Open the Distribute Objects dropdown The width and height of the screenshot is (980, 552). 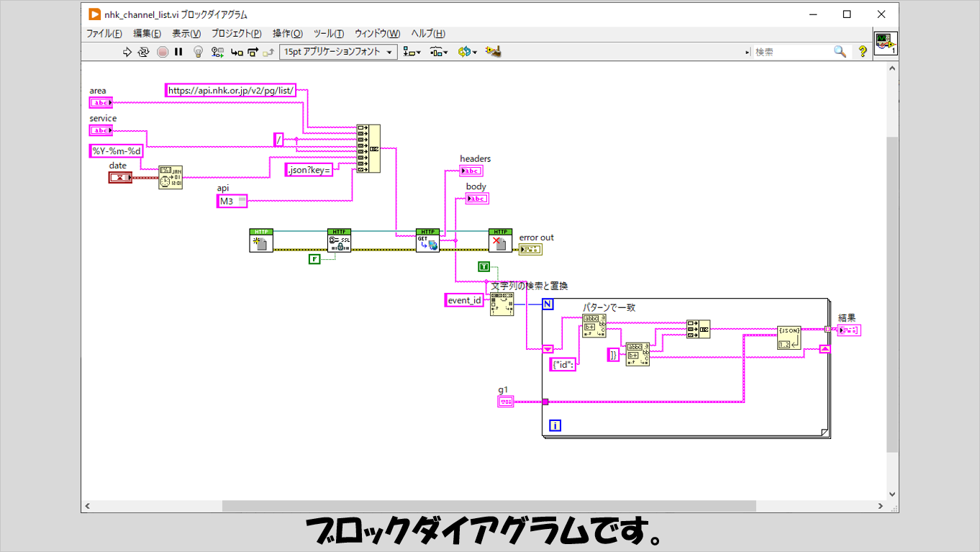[439, 52]
